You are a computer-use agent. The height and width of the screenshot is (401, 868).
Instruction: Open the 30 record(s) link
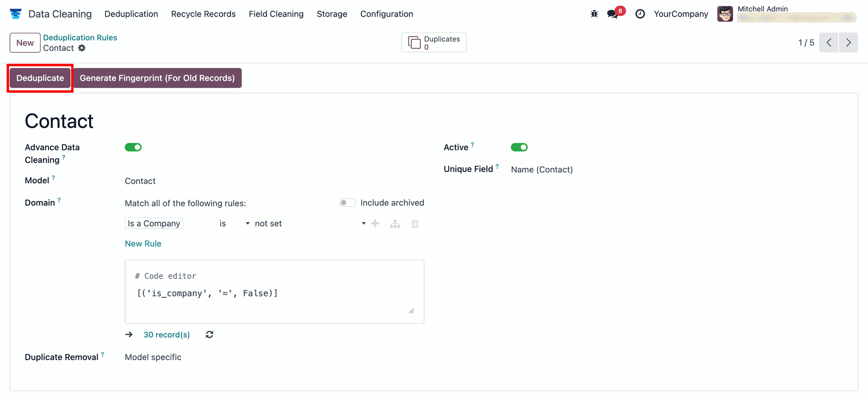coord(167,335)
